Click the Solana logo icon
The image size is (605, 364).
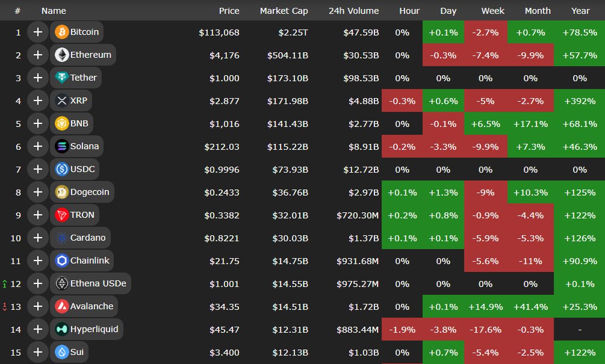[x=61, y=146]
